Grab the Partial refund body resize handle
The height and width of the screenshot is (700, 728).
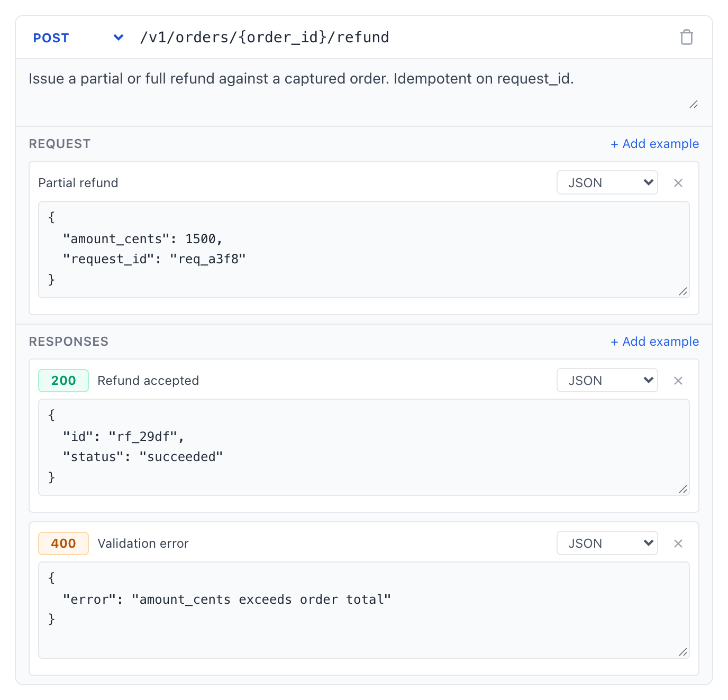click(683, 291)
